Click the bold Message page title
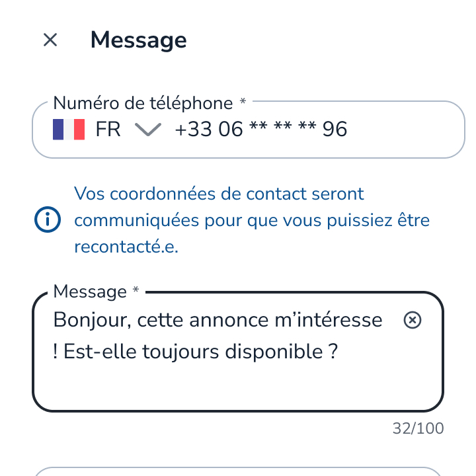Viewport: 476px width, 476px height. [x=138, y=40]
